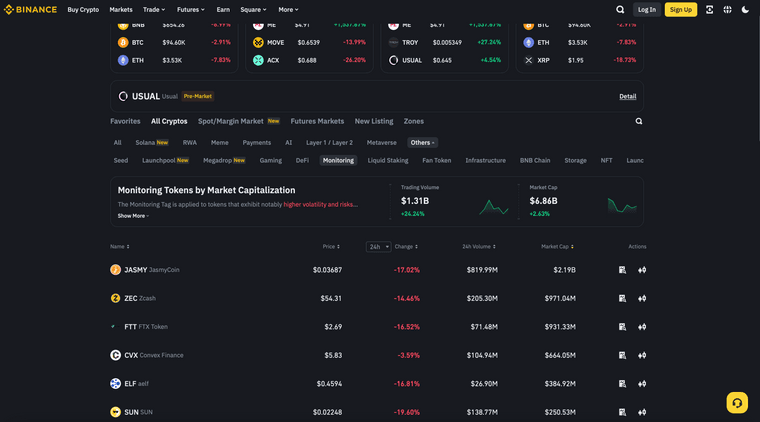Switch to the Favorites tab
760x422 pixels.
(125, 121)
